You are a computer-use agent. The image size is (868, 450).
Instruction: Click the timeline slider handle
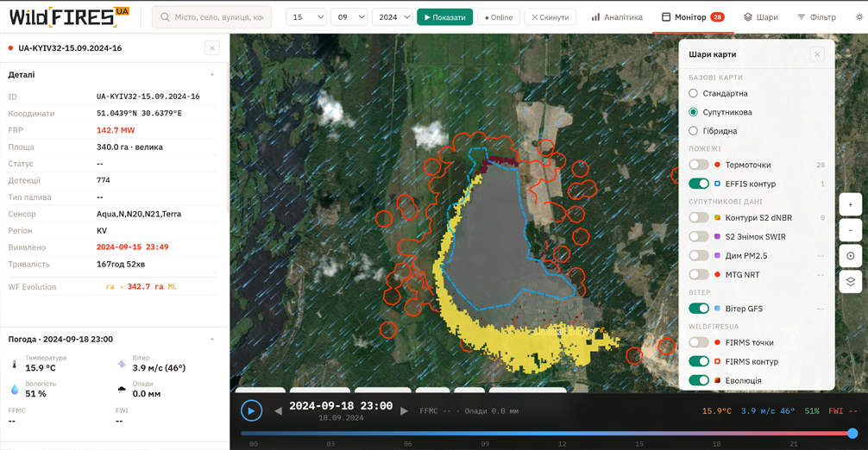[852, 434]
